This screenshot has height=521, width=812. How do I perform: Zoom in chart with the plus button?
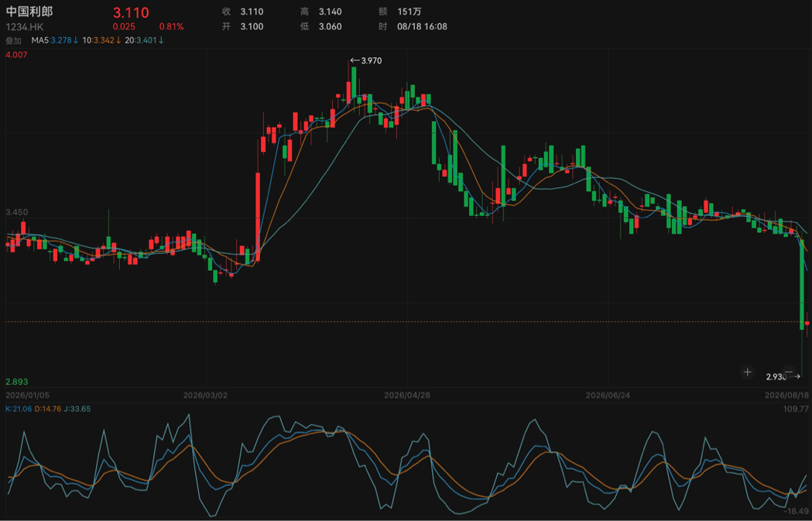747,372
